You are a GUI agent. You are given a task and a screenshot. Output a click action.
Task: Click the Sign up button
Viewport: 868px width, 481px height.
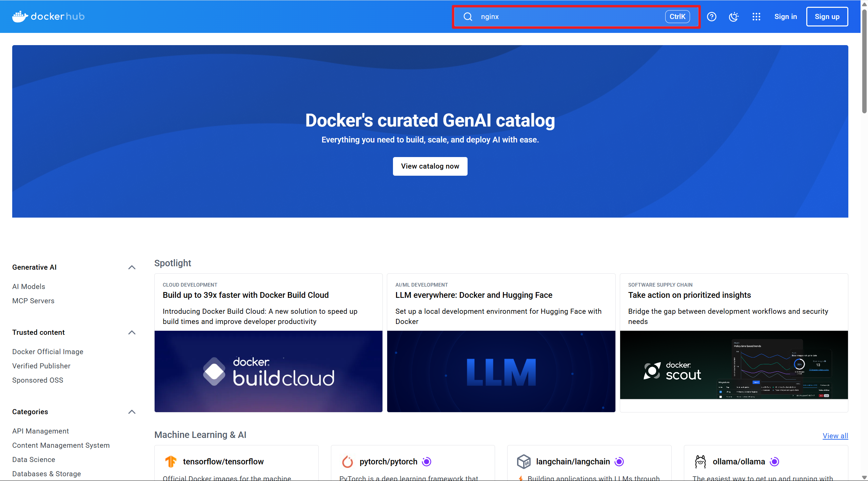(827, 17)
